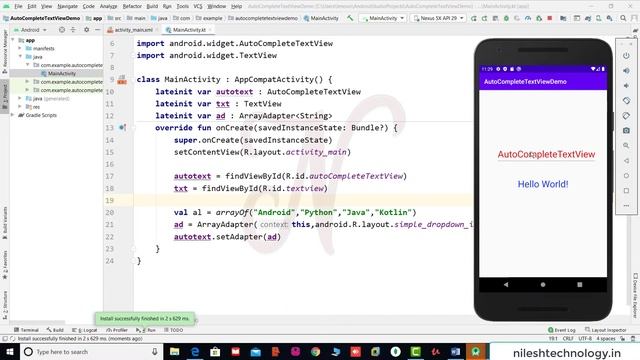Select the MainActivity.kt editor tab

point(189,30)
